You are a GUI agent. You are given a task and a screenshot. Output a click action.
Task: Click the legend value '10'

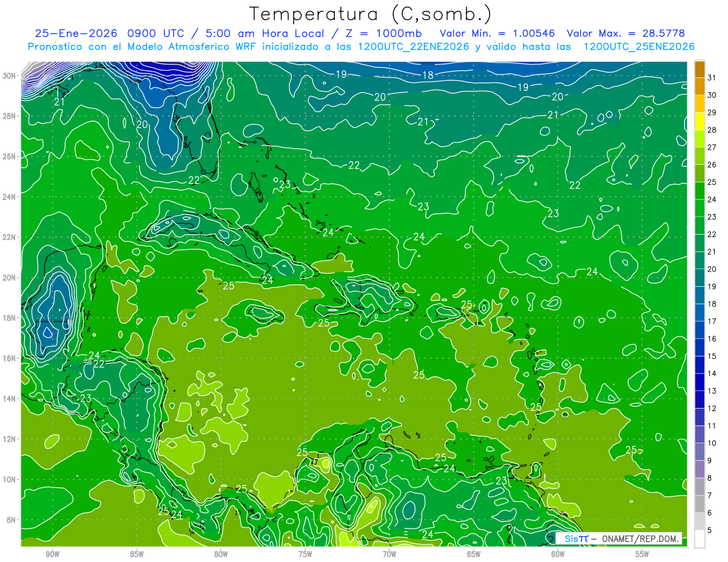tap(712, 443)
